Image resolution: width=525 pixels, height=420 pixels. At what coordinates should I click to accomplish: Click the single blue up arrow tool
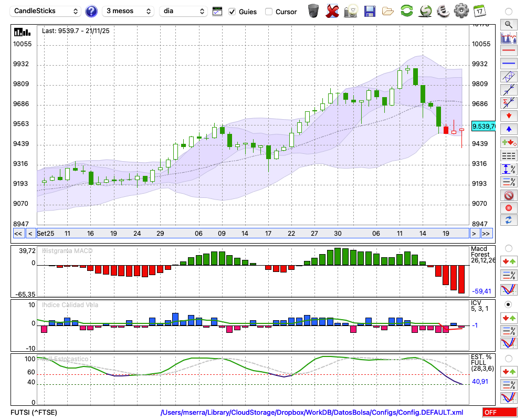tap(509, 129)
